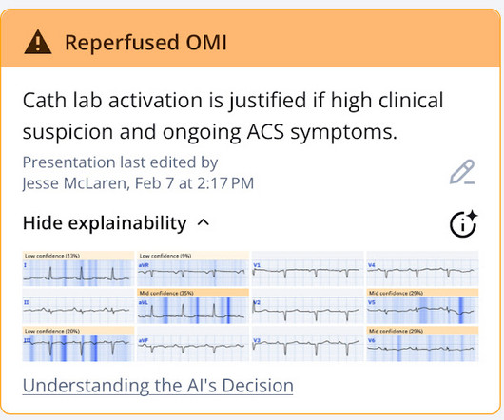Select the lead II ECG thumbnail
This screenshot has width=504, height=420.
coord(78,306)
